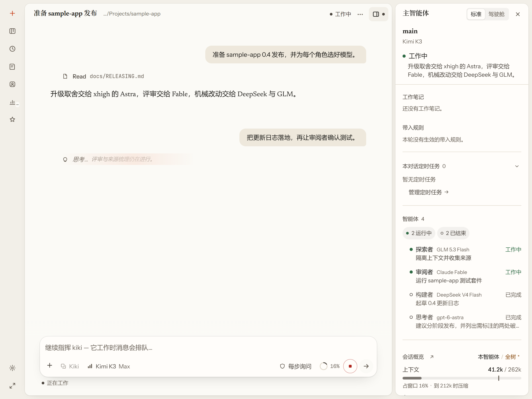
Task: Open the Kiki agent selector
Action: (x=70, y=366)
